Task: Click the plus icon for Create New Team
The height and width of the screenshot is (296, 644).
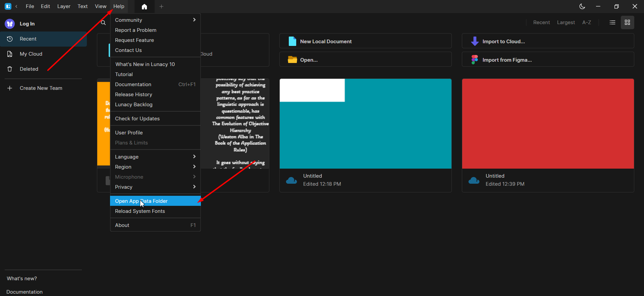Action: pos(10,88)
